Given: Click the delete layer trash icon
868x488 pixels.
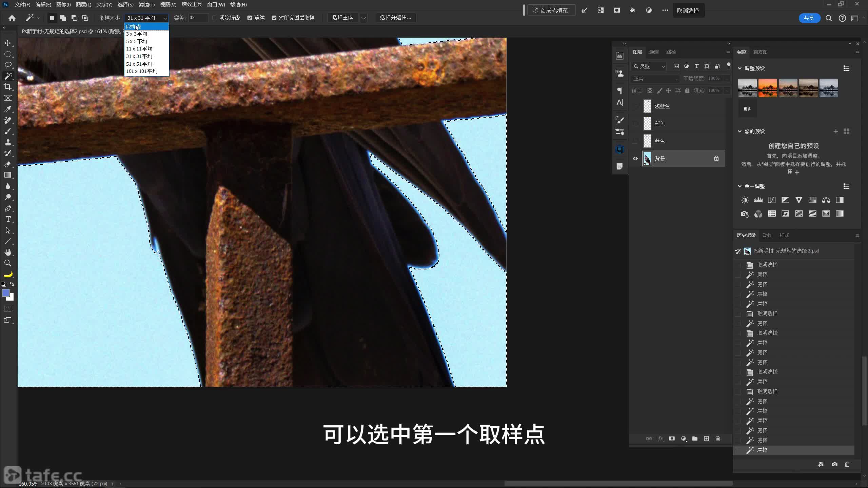Looking at the screenshot, I should (717, 439).
